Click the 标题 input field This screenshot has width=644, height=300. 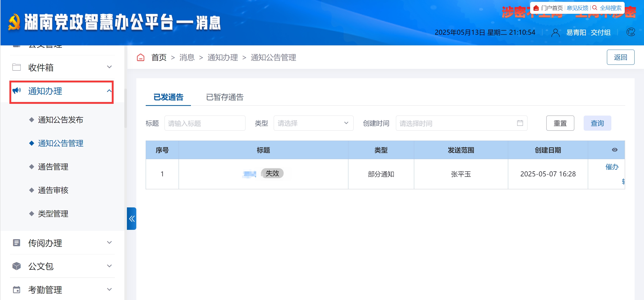205,123
